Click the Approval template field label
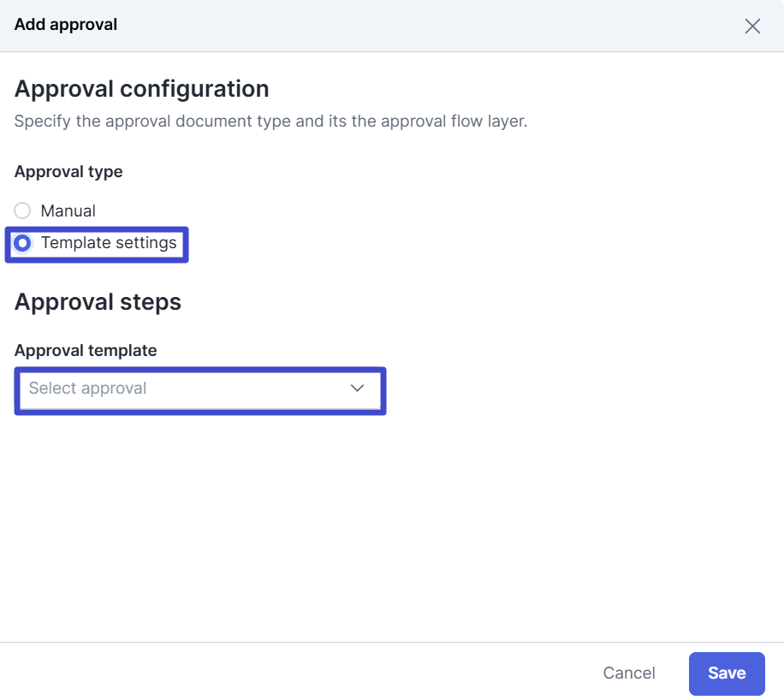The image size is (784, 700). point(86,351)
